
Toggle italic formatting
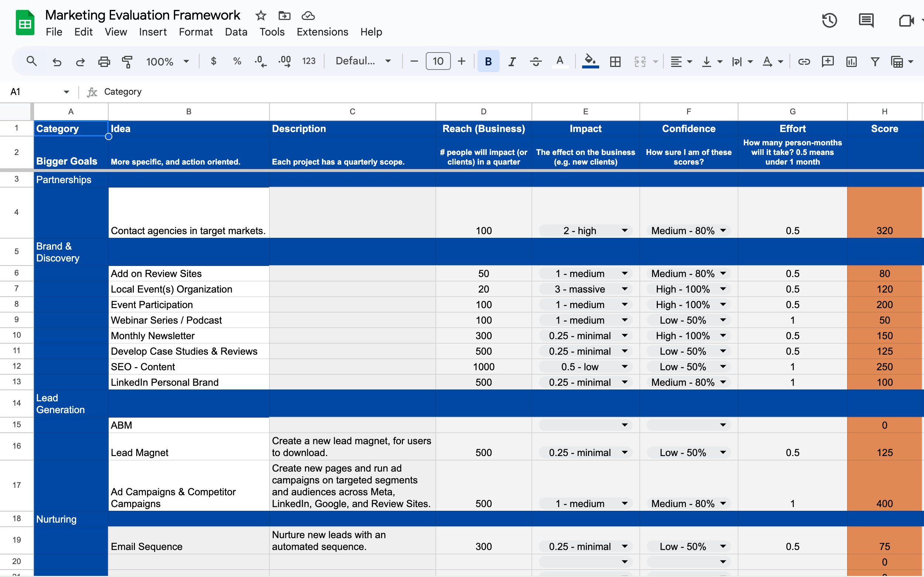pyautogui.click(x=512, y=61)
